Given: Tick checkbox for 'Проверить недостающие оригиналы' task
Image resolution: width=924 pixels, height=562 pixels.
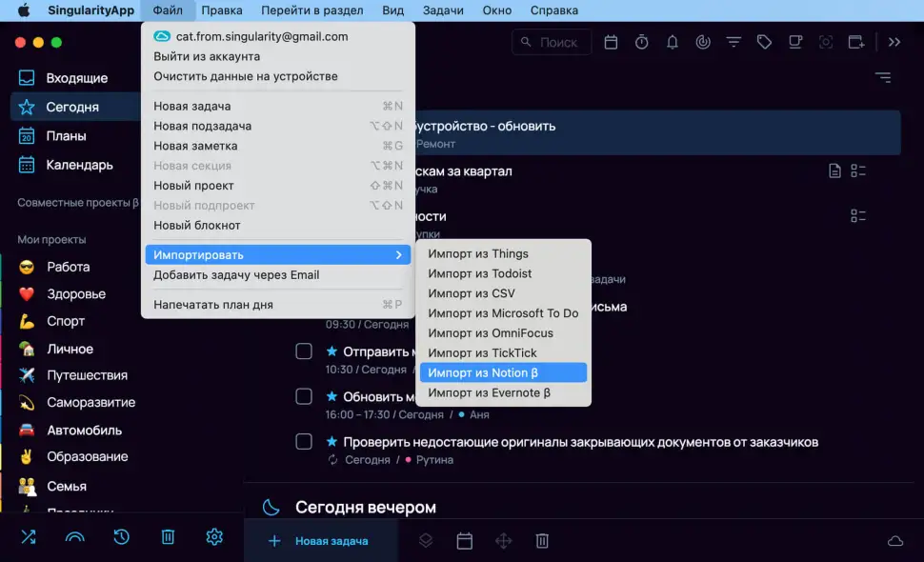Looking at the screenshot, I should tap(304, 442).
